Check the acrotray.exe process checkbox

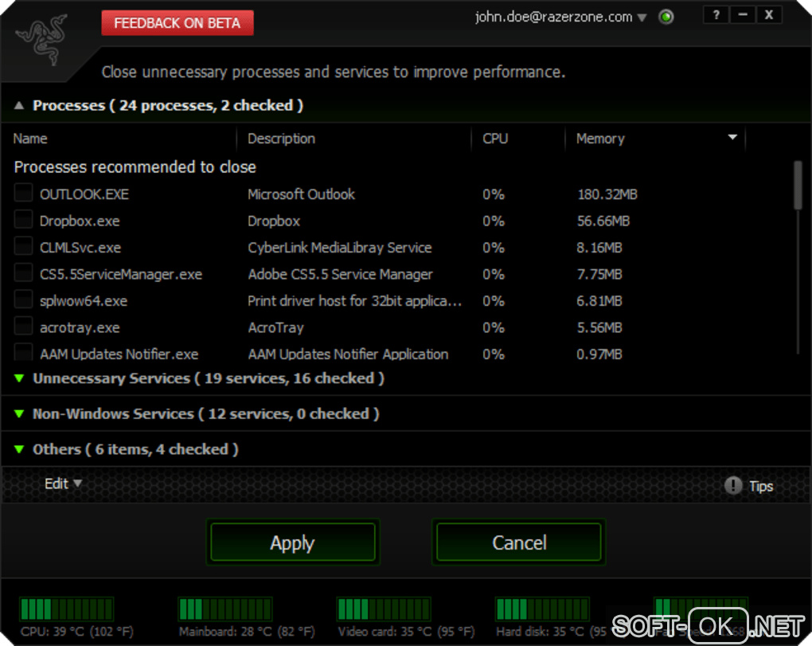(x=23, y=326)
